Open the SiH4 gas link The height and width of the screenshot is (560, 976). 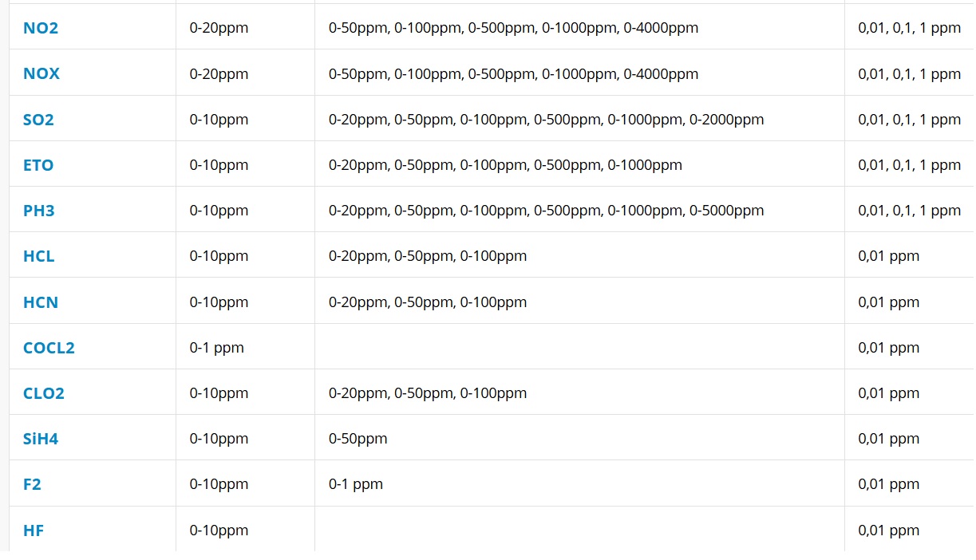click(41, 439)
